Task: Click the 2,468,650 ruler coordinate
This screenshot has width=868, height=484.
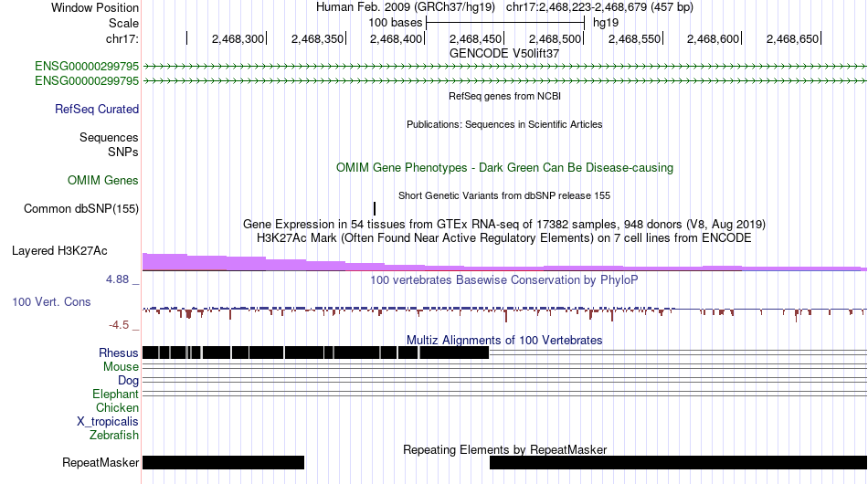Action: click(x=793, y=38)
